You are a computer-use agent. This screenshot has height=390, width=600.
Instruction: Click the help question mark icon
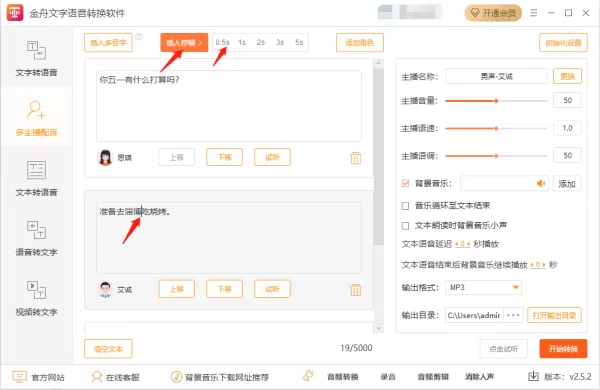[x=139, y=36]
